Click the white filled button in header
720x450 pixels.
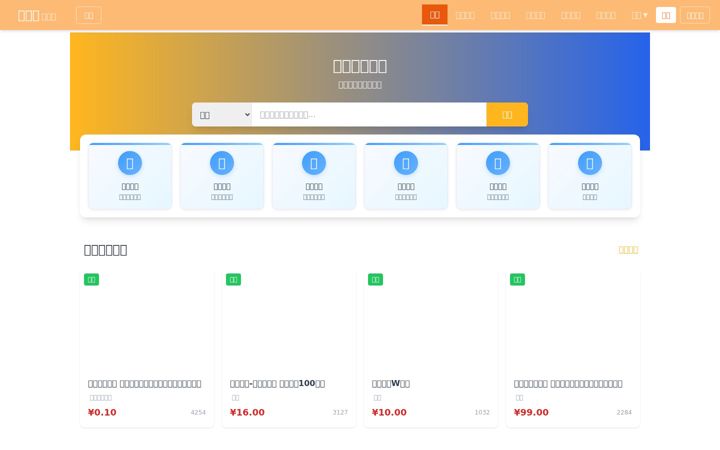pos(665,15)
